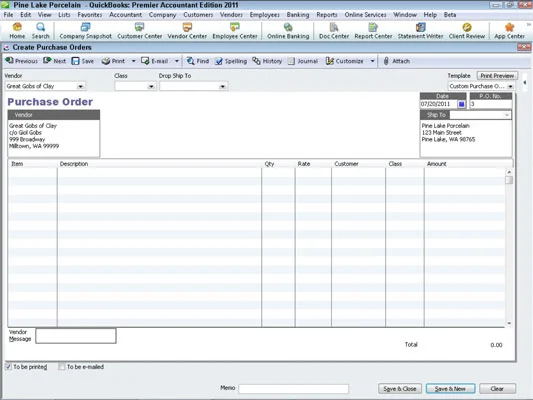Click the first Item cell in the table

[x=33, y=172]
